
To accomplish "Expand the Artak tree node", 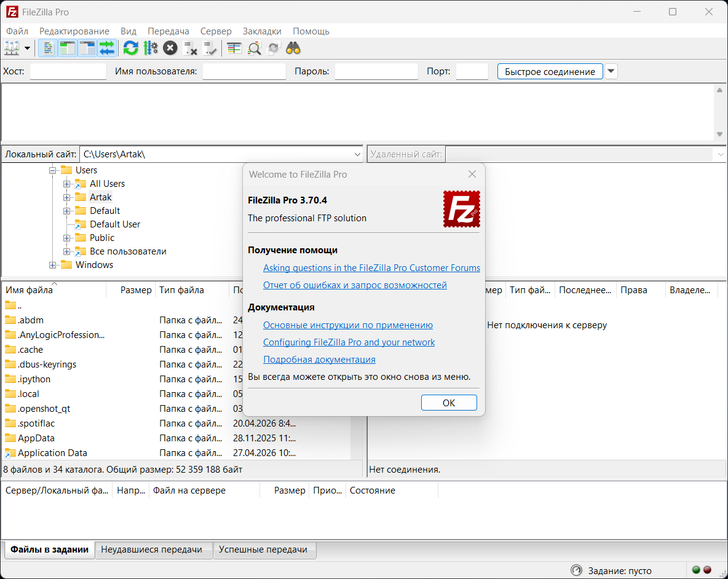I will [67, 197].
